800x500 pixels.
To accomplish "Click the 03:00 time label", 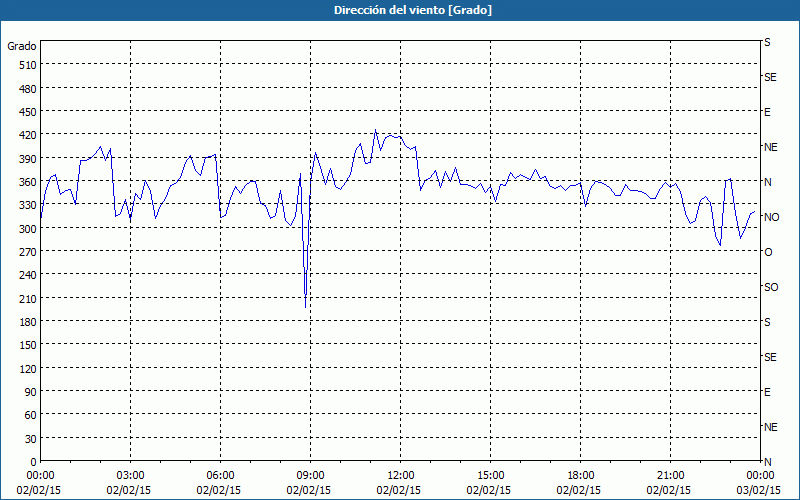I will 131,476.
